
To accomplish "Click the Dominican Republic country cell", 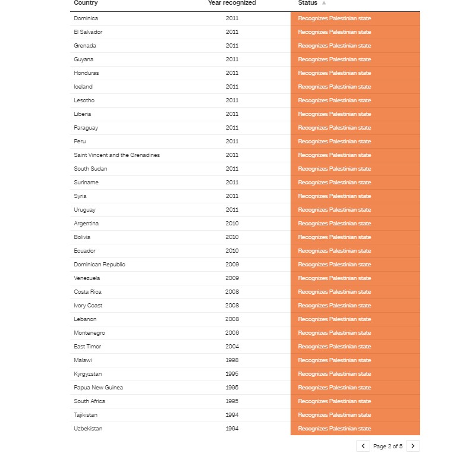I will point(99,265).
